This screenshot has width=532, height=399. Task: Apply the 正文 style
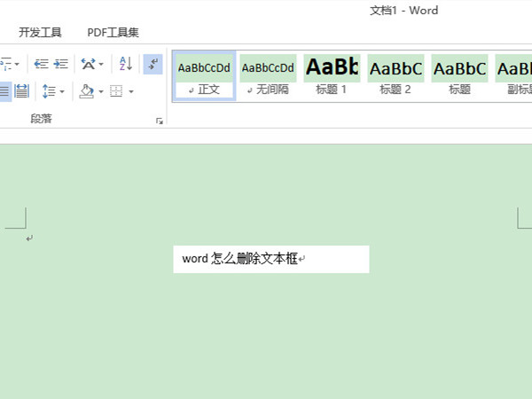pos(204,75)
